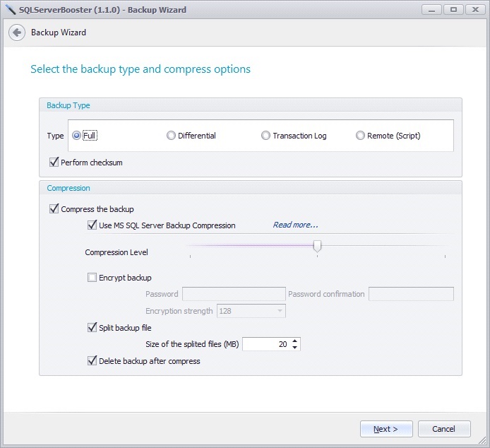The height and width of the screenshot is (448, 490).
Task: Increase split file size with up arrow
Action: coord(295,341)
